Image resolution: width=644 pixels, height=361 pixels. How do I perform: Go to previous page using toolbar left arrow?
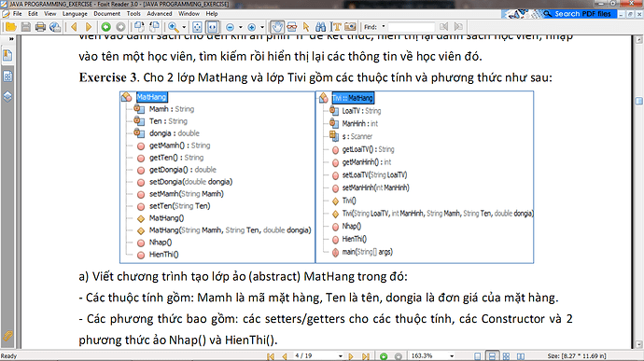pos(74,27)
